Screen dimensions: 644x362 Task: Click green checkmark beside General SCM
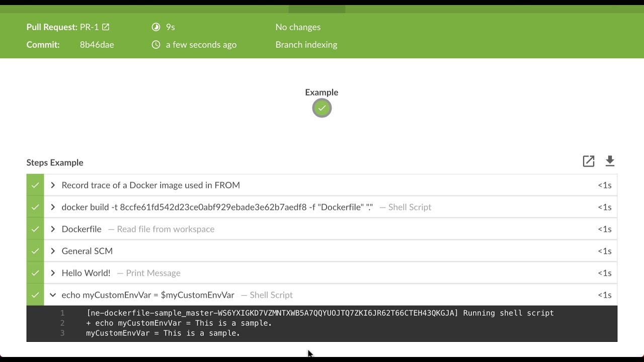click(x=35, y=251)
